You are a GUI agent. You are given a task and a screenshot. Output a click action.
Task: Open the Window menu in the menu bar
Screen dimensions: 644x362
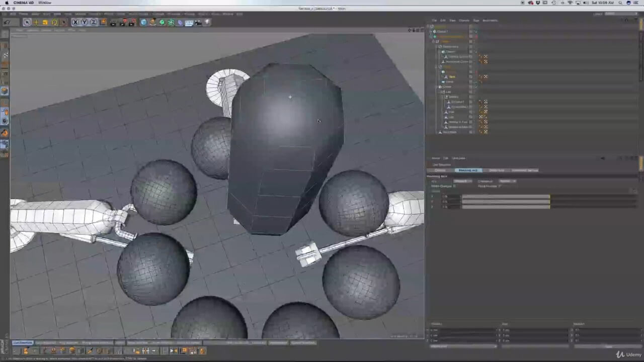tap(45, 3)
